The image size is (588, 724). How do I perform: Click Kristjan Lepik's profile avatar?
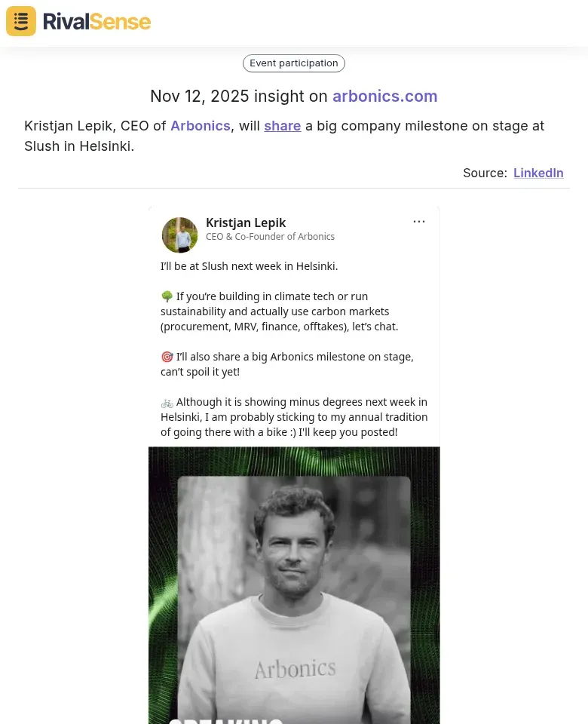179,235
